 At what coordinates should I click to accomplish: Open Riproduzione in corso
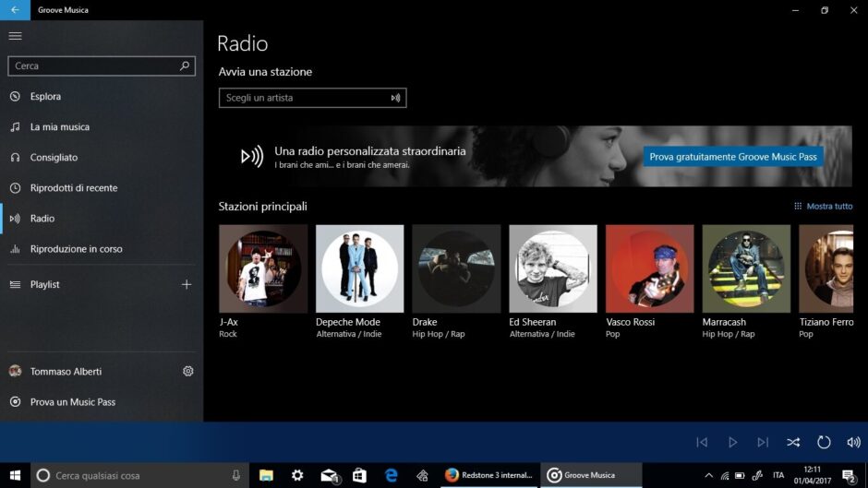pos(102,248)
